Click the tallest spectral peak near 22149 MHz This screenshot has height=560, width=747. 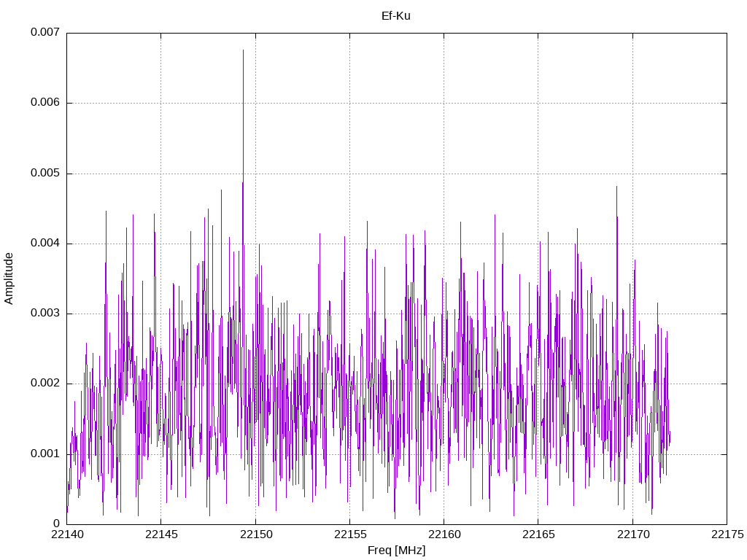point(243,50)
